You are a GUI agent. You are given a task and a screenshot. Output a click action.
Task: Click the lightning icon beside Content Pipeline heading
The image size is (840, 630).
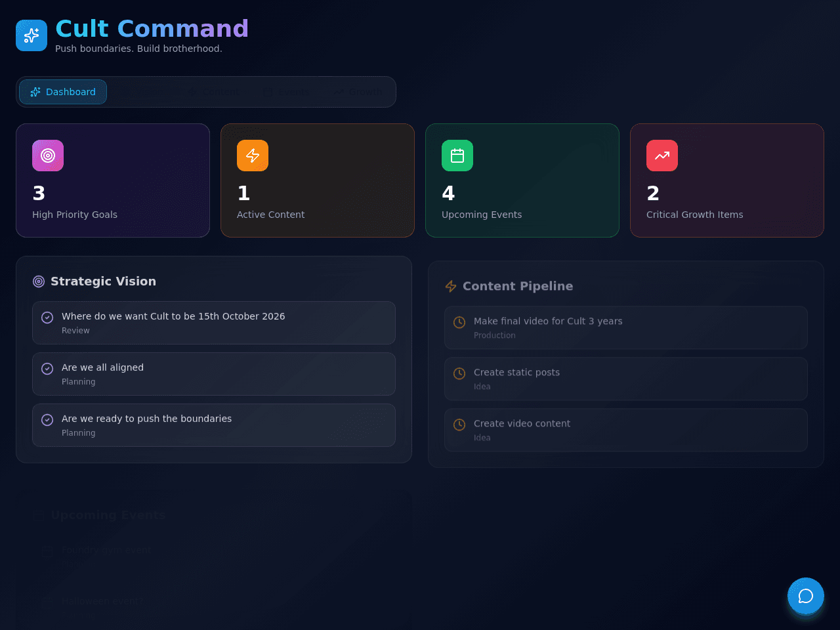point(451,286)
